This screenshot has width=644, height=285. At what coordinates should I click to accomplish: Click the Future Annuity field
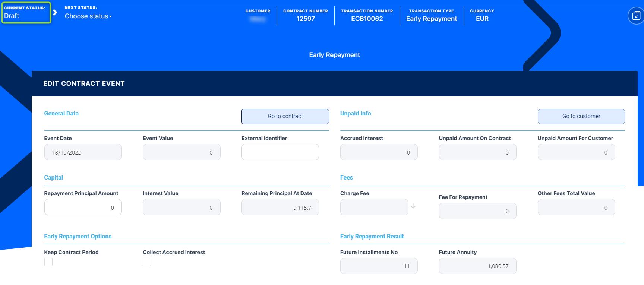coord(477,266)
